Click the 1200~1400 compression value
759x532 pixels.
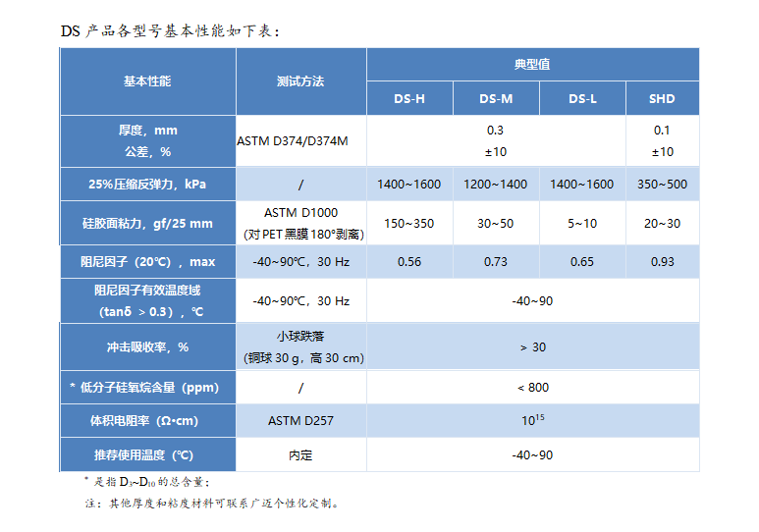point(496,184)
